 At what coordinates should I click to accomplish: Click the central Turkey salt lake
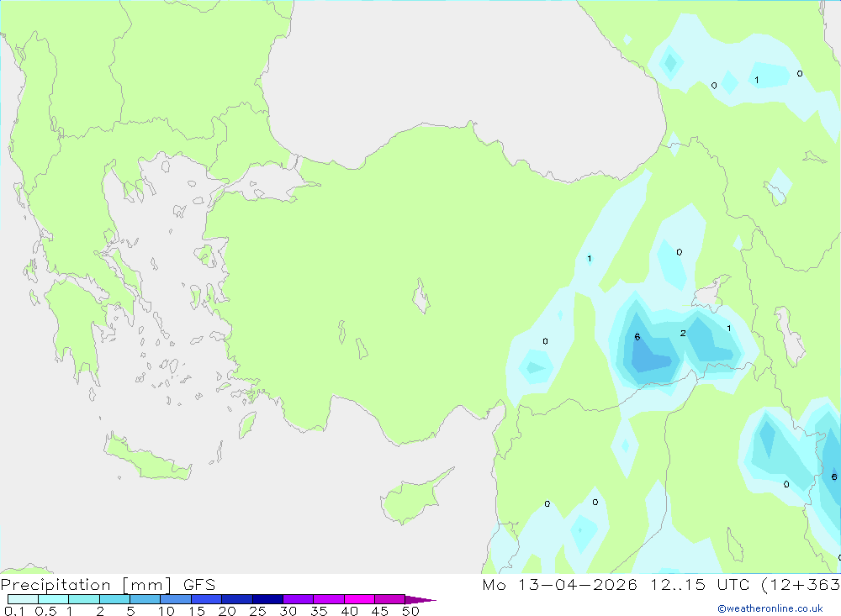pyautogui.click(x=421, y=296)
